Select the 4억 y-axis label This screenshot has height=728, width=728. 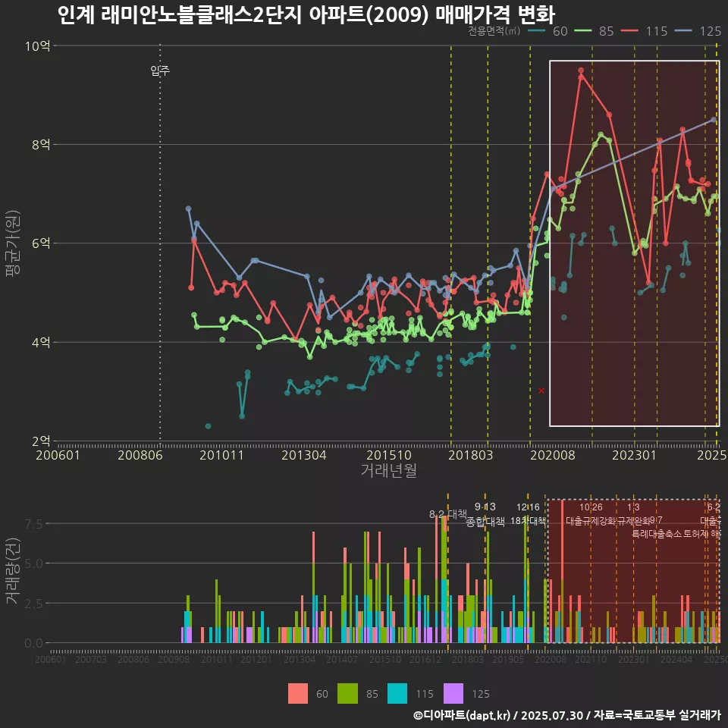point(41,342)
